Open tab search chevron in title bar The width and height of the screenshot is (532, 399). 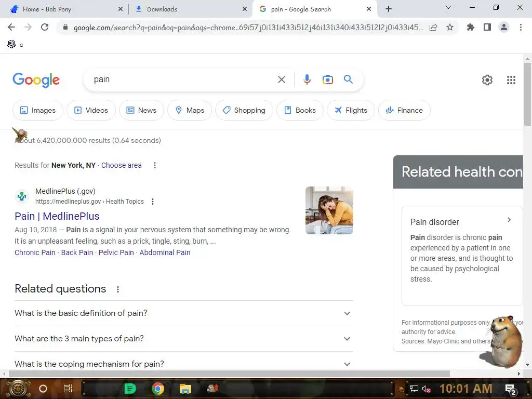[x=448, y=7]
